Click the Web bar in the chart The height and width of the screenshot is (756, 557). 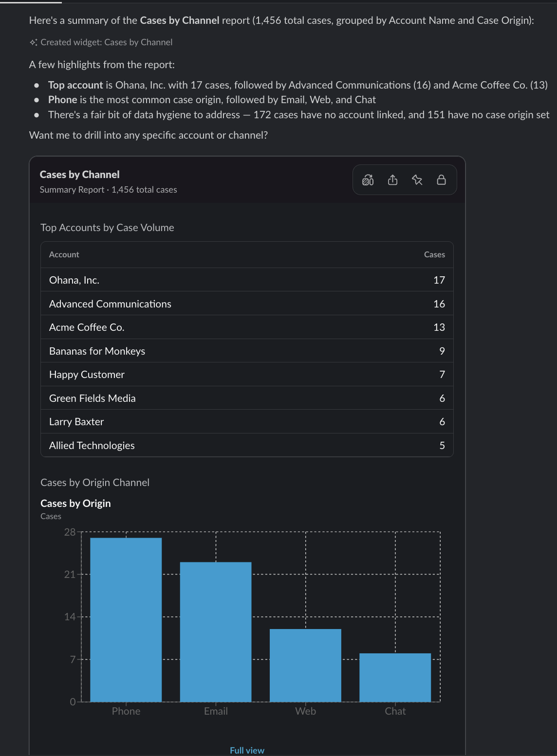click(305, 666)
